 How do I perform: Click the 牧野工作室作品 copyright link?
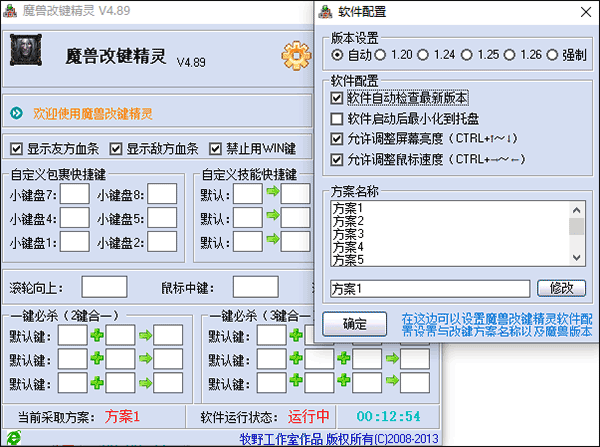339,439
